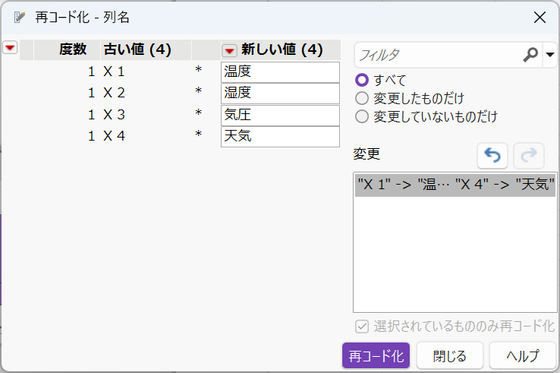Edit the new value field 湿度
The width and height of the screenshot is (560, 373).
pos(280,93)
